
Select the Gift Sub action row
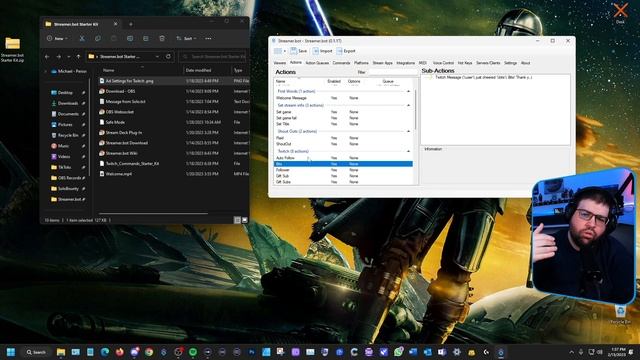tap(343, 176)
